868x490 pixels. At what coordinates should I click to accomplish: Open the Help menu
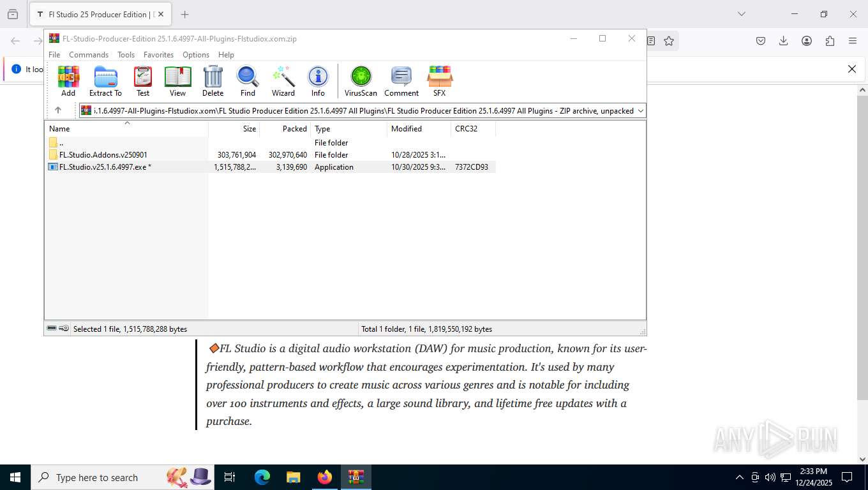tap(226, 55)
